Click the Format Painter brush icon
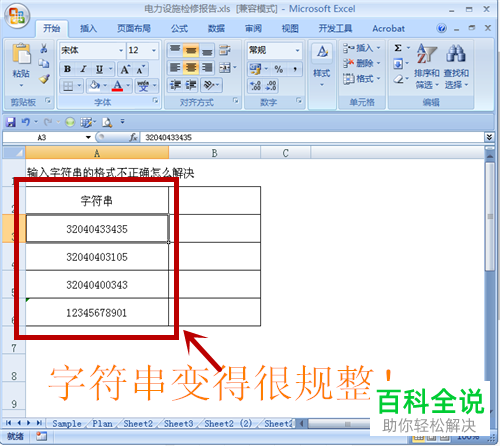 click(x=44, y=79)
